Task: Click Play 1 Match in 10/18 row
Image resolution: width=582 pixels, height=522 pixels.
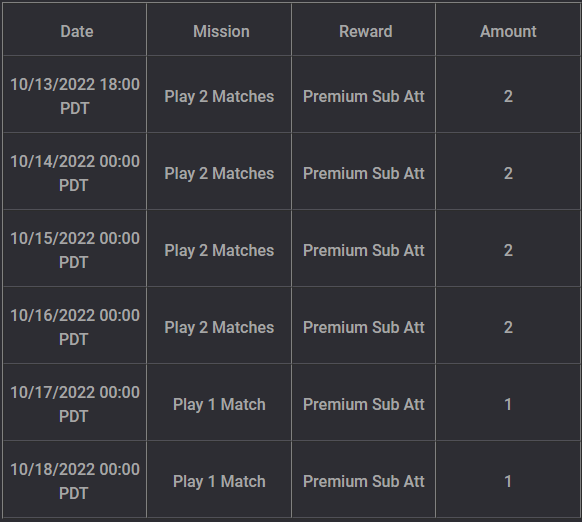Action: (219, 482)
